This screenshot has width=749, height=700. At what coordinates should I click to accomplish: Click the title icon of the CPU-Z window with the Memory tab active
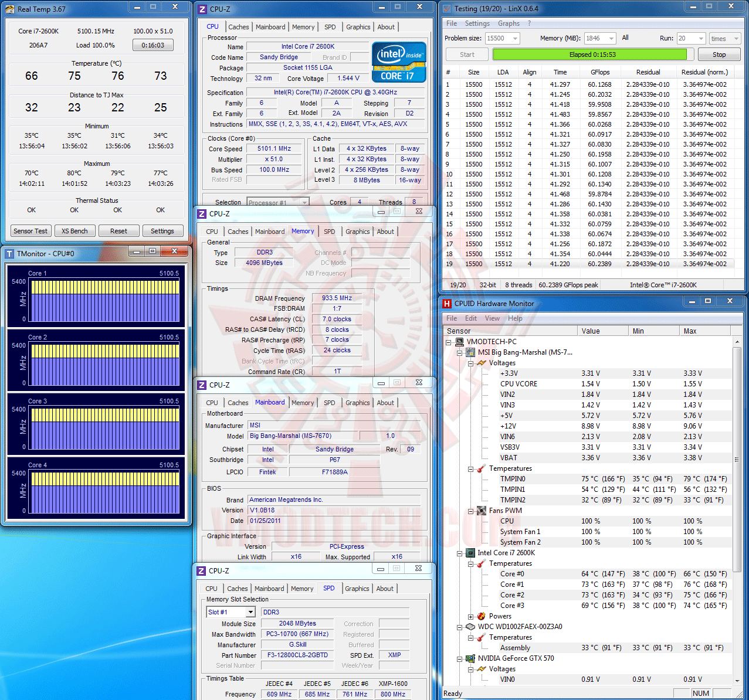click(x=202, y=213)
